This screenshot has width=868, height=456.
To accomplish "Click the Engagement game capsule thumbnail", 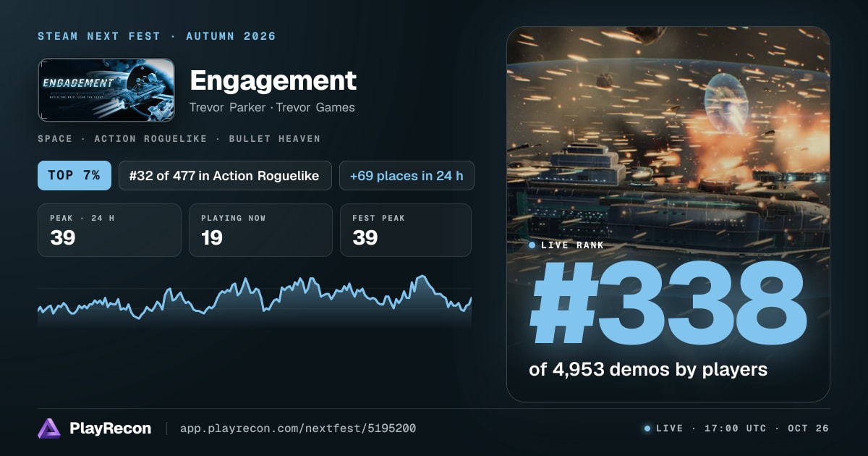I will click(106, 90).
